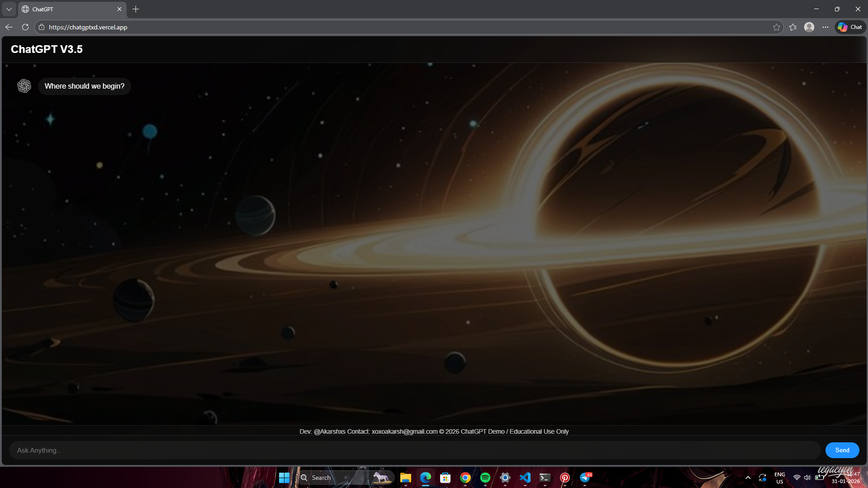Click the address bar URL

pos(88,27)
